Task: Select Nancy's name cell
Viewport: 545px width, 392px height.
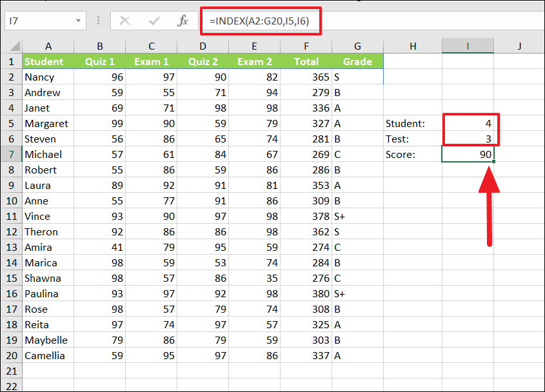Action: [48, 77]
